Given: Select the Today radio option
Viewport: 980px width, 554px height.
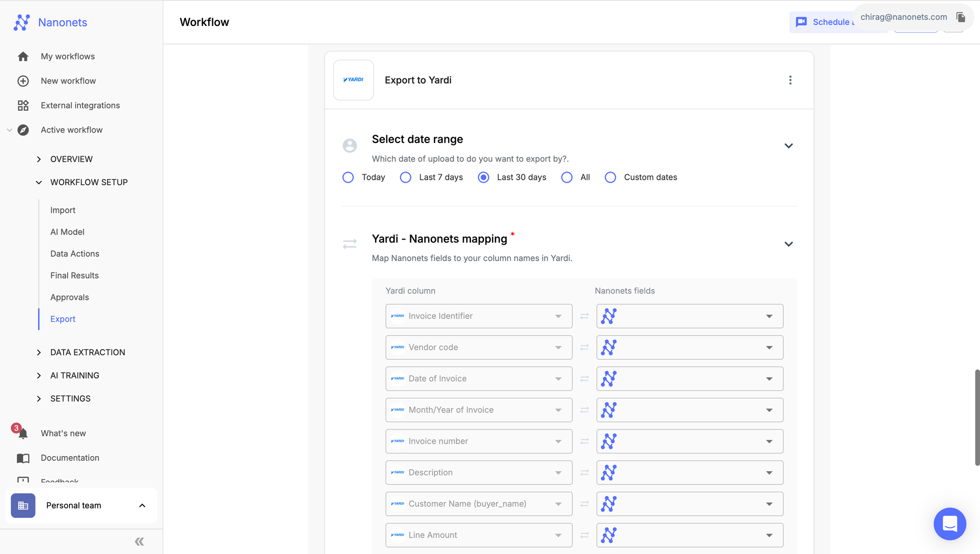Looking at the screenshot, I should (x=348, y=177).
